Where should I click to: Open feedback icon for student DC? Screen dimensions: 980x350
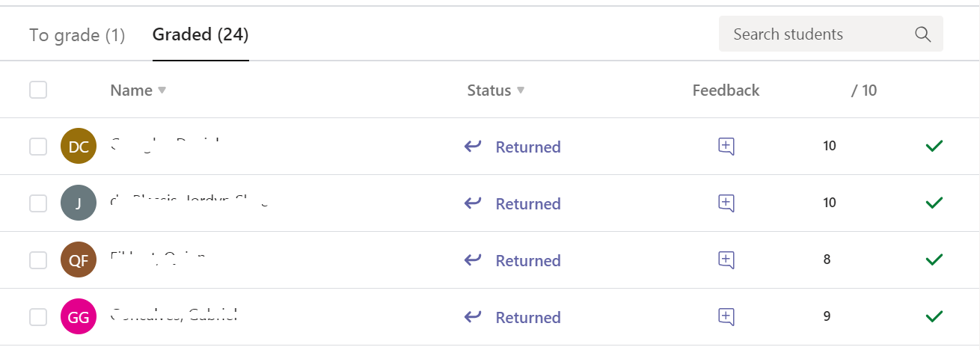726,147
